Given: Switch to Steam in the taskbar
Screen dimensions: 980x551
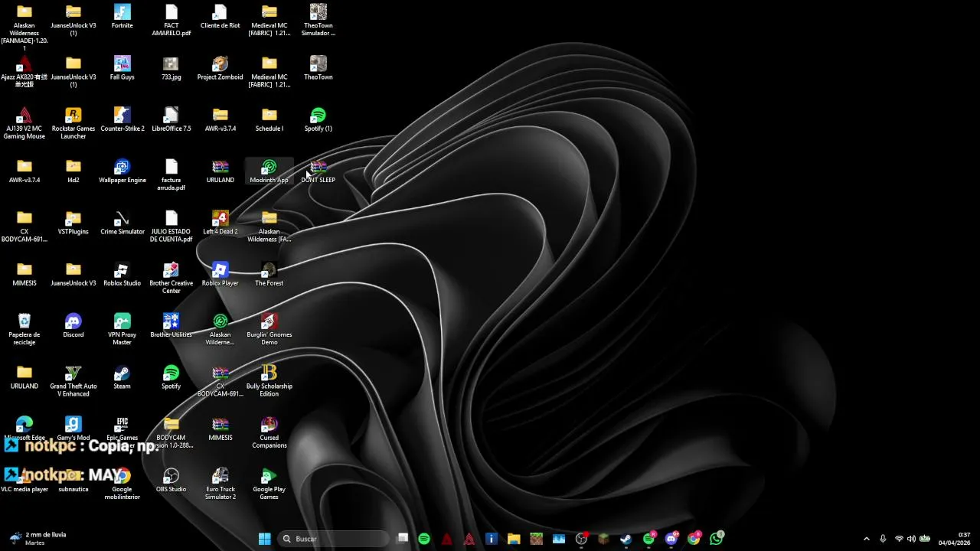Looking at the screenshot, I should [626, 539].
